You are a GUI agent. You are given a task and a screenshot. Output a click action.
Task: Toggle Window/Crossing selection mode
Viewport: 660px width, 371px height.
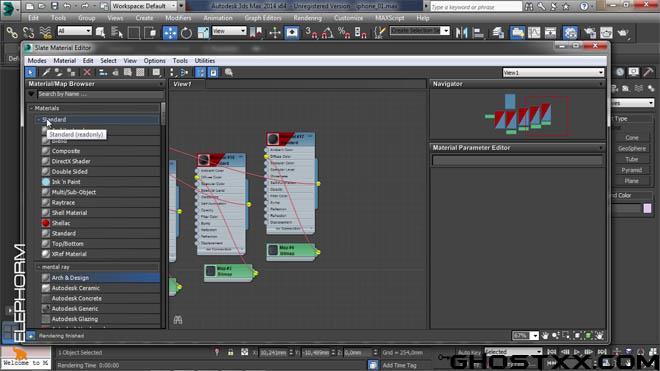click(150, 32)
